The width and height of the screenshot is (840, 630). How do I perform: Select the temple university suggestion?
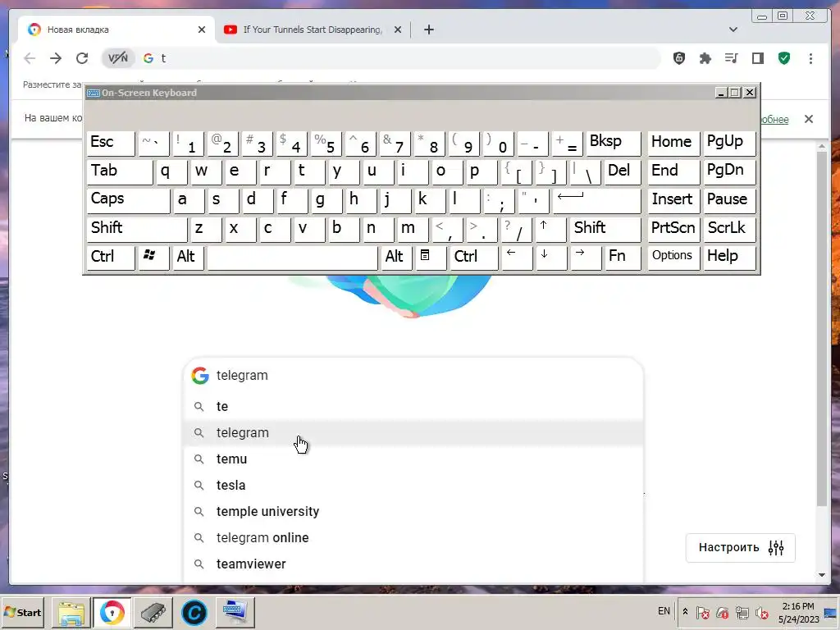413,512
